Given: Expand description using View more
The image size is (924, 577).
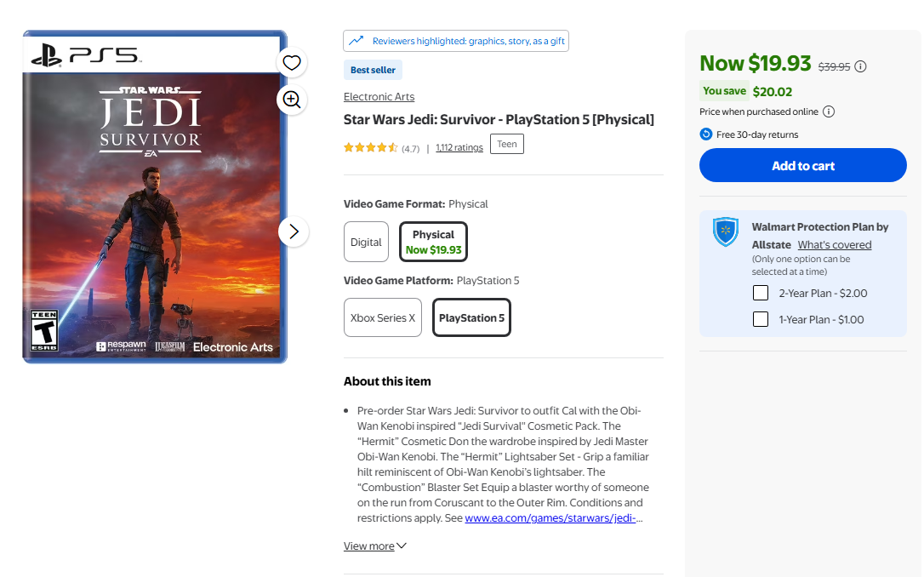Looking at the screenshot, I should pyautogui.click(x=374, y=546).
